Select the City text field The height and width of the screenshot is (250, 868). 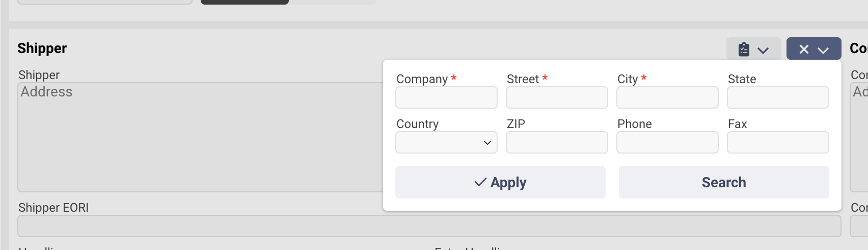coord(667,98)
